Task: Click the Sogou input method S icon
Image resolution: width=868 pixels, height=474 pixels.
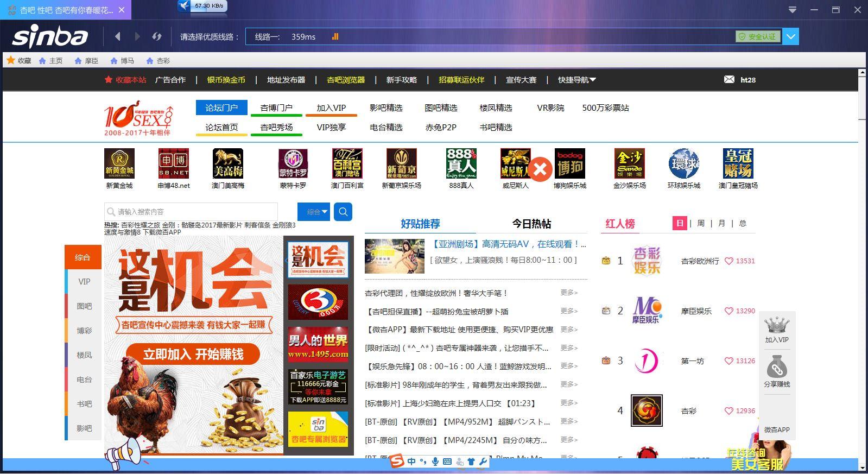Action: coord(397,462)
